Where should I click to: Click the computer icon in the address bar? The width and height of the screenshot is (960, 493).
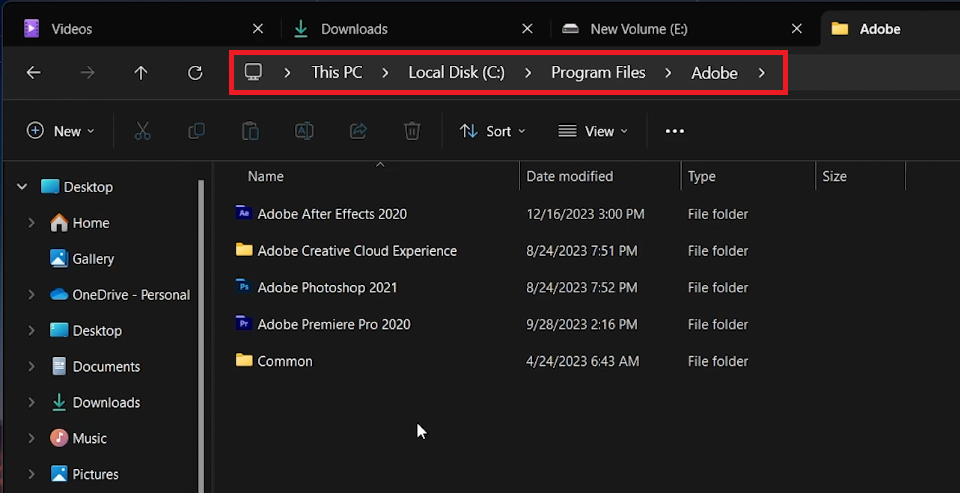(x=253, y=72)
